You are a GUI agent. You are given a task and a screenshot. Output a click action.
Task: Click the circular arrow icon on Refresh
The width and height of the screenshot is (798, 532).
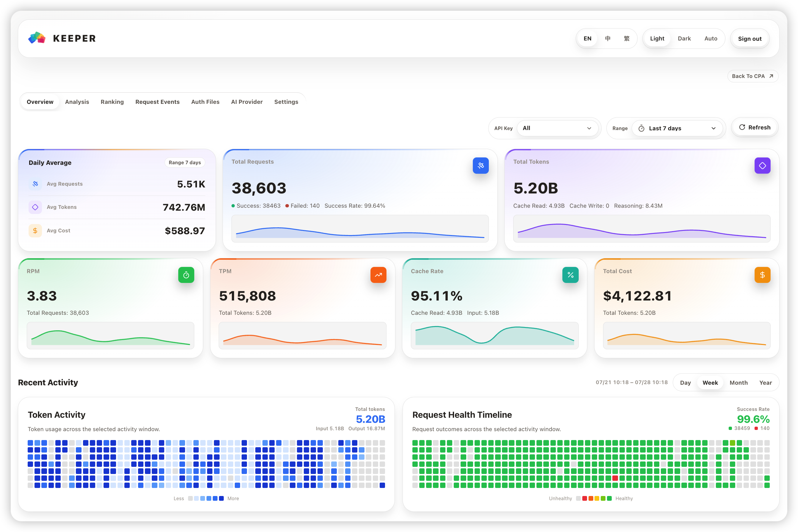coord(742,127)
